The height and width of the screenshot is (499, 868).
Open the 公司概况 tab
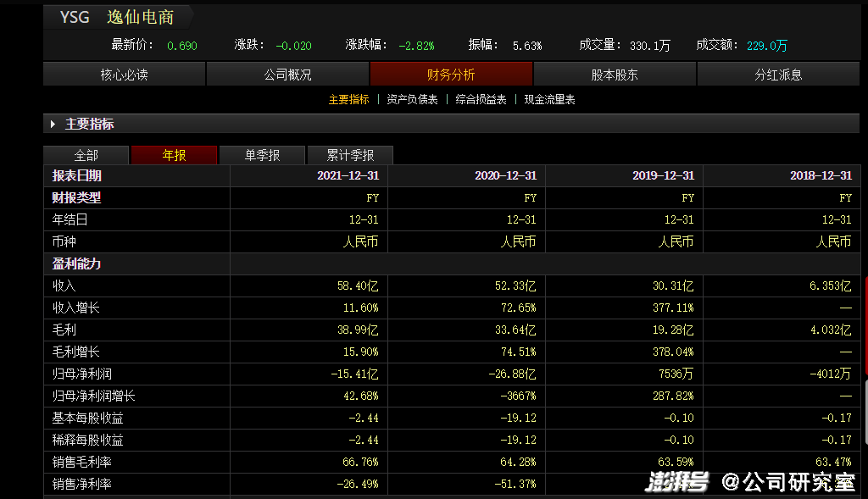pyautogui.click(x=288, y=75)
